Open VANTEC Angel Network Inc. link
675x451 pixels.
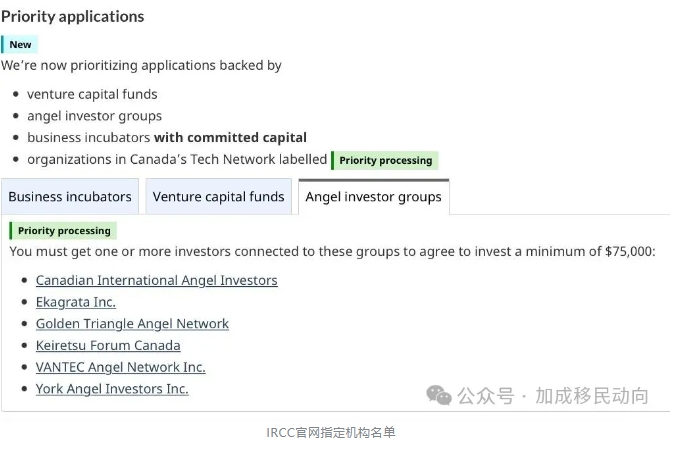[121, 367]
